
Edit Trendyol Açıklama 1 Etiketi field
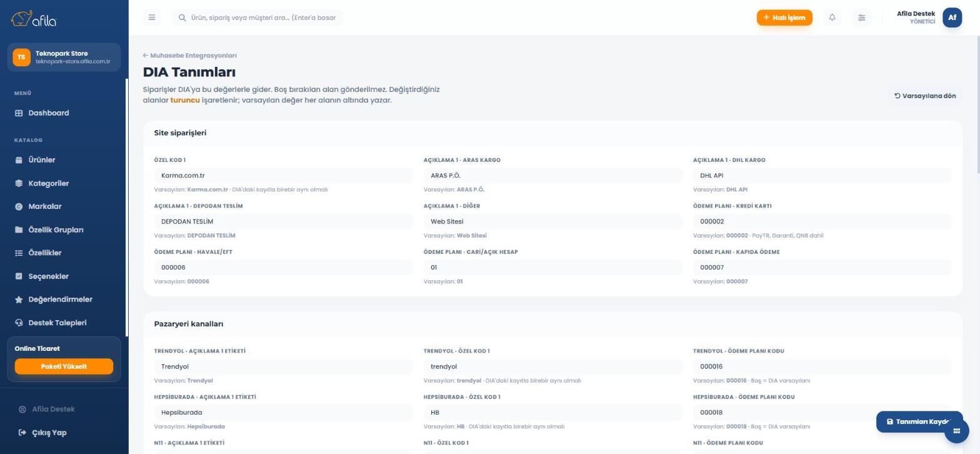click(283, 366)
